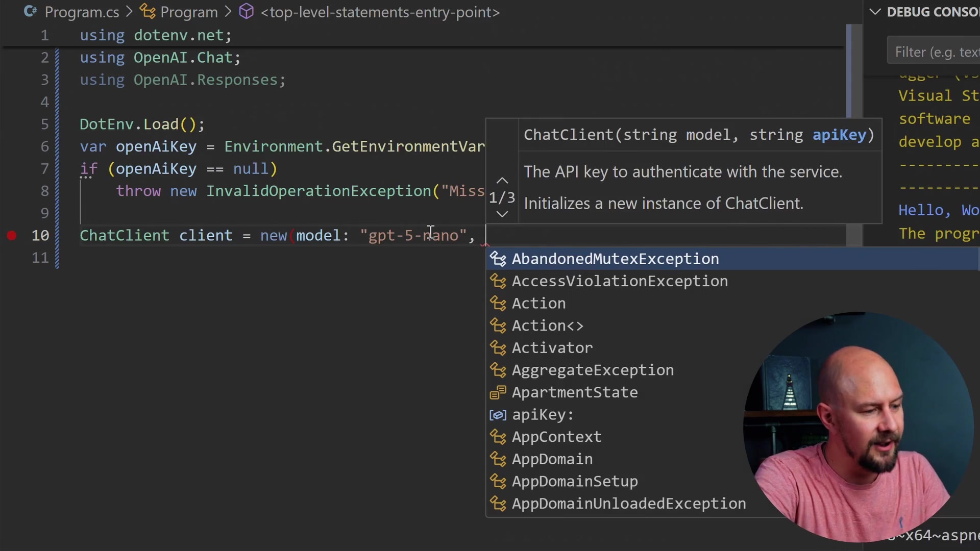Click the cube icon beside top-level-statements-entry-point
The height and width of the screenshot is (551, 980).
click(246, 12)
